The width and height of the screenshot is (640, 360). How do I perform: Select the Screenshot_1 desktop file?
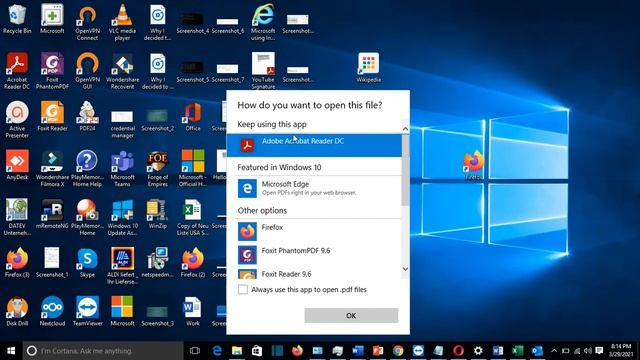click(52, 262)
